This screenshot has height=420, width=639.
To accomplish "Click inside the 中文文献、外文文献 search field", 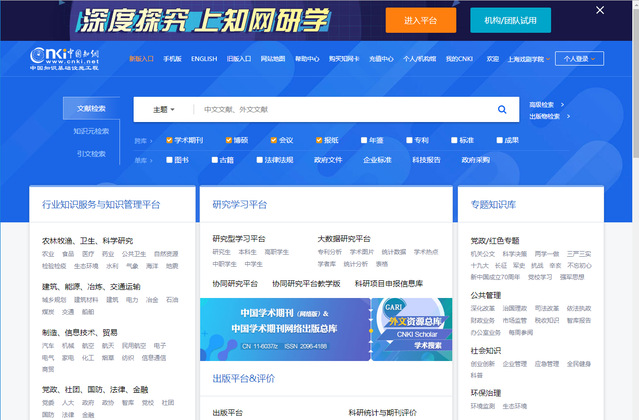I will [x=342, y=110].
